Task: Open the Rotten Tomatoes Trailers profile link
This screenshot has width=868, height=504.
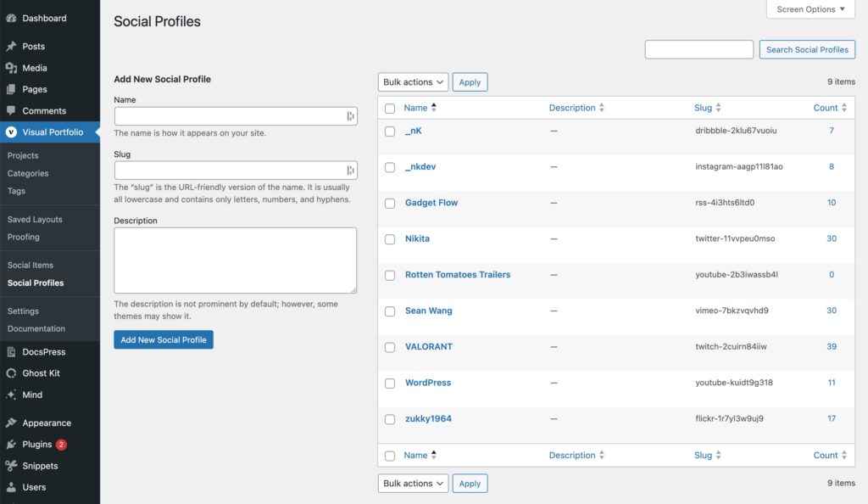Action: tap(458, 275)
